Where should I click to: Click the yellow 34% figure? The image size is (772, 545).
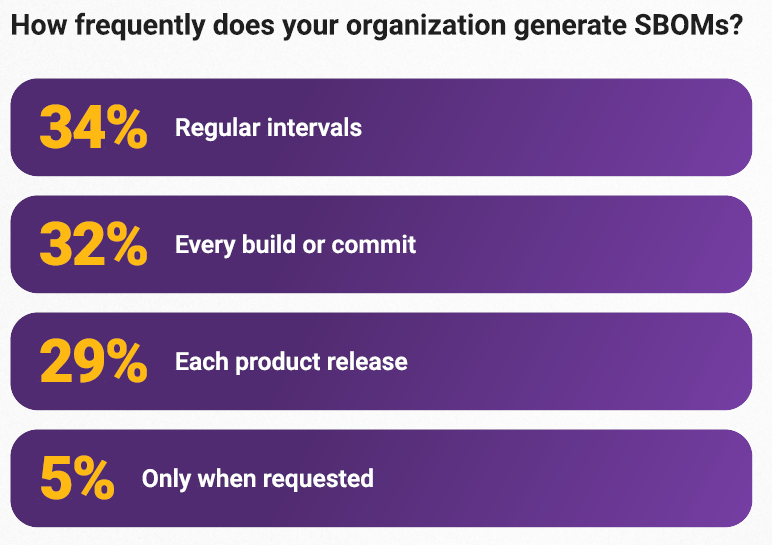[93, 128]
